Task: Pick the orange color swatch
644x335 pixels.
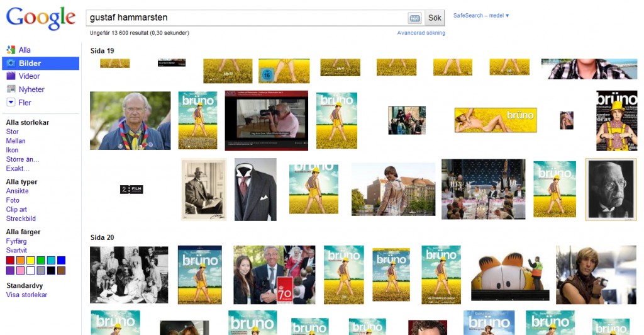Action: pos(21,260)
